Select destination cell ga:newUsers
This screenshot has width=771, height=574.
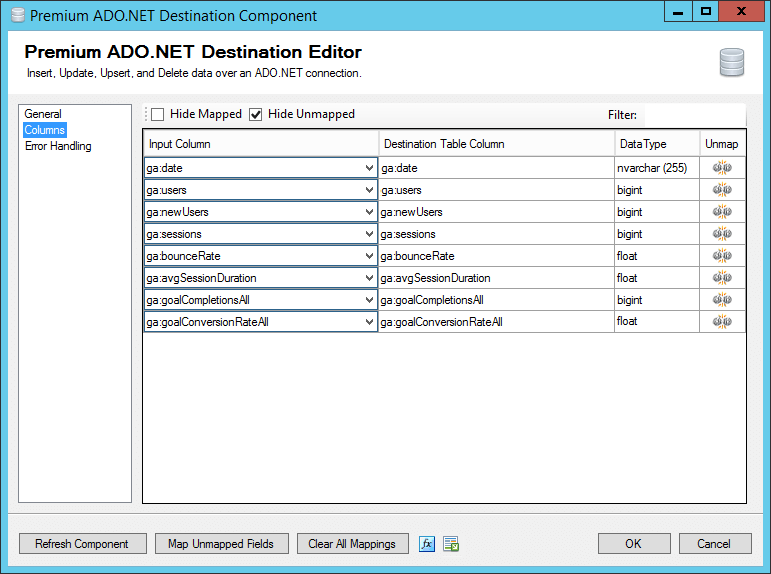[496, 212]
